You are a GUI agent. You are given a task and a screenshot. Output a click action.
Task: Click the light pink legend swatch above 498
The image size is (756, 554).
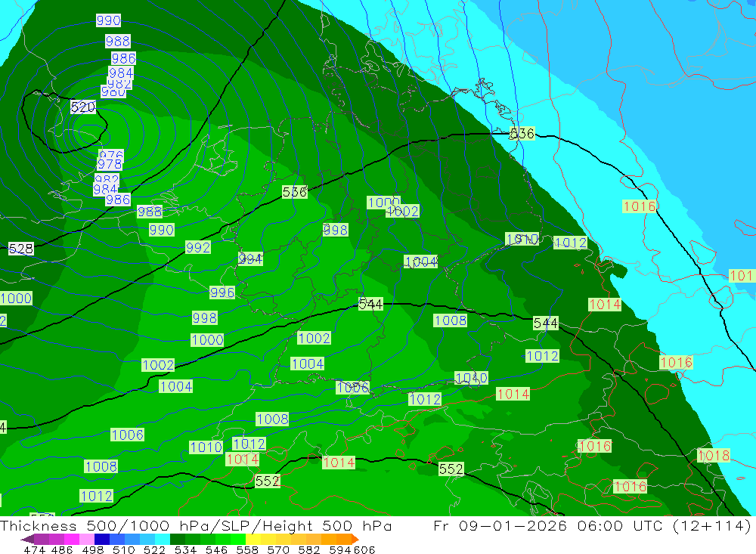coord(86,539)
